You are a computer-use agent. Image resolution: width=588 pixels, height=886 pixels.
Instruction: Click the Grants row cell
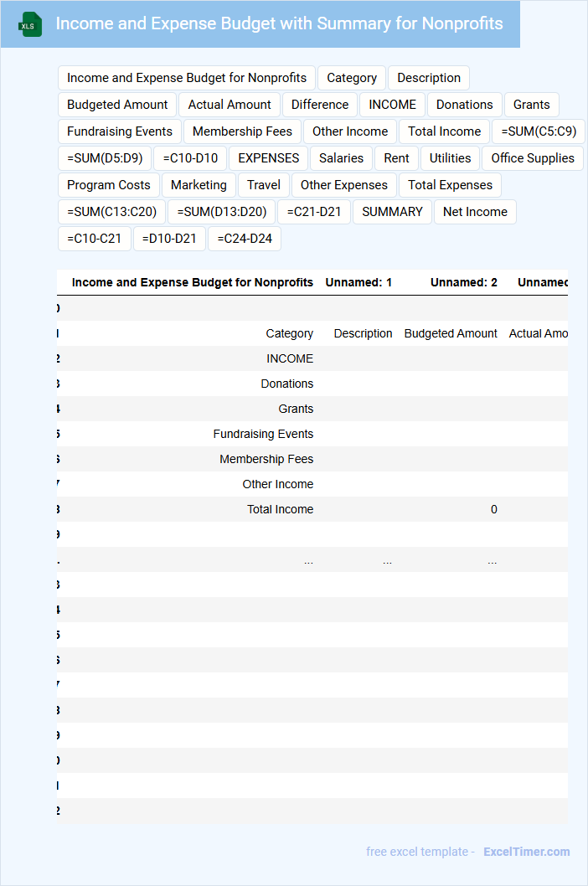coord(296,409)
